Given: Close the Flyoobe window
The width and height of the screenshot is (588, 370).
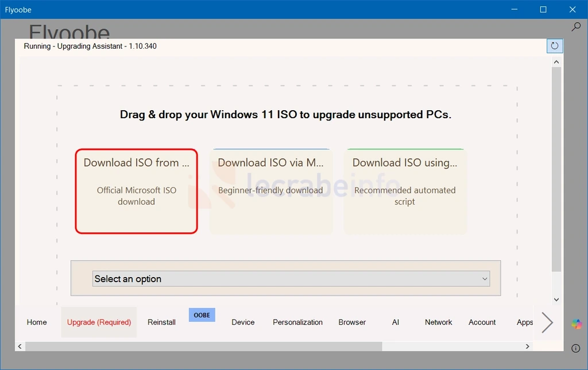Looking at the screenshot, I should coord(572,9).
